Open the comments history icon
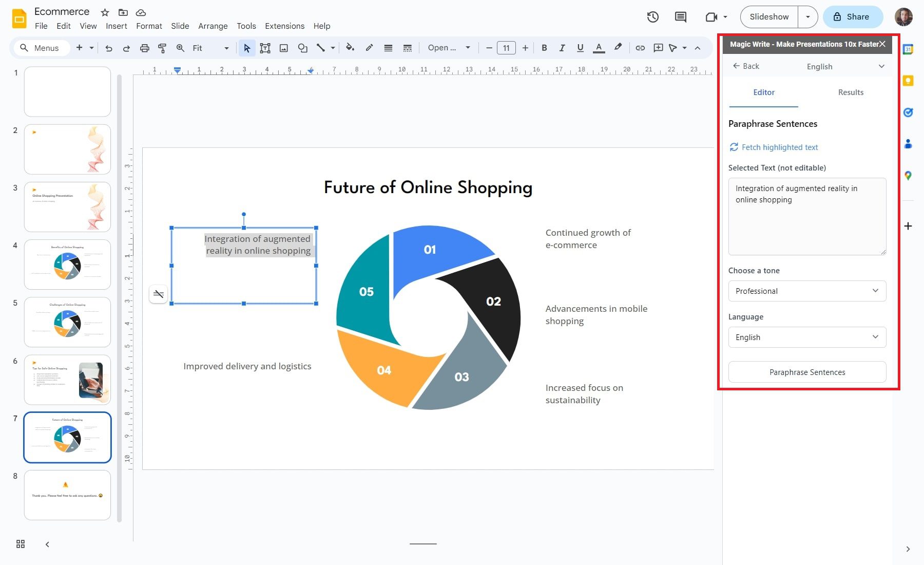Screen dimensions: 924x565 tap(680, 17)
